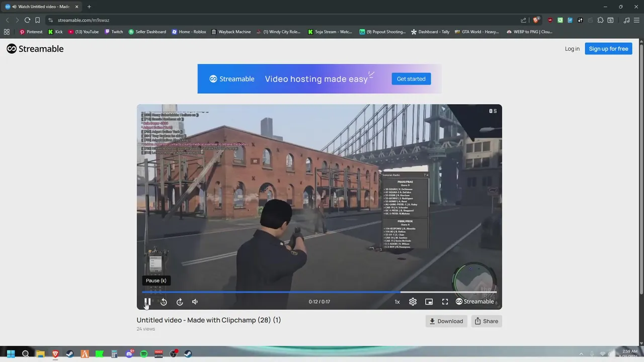Screen dimensions: 644x362
Task: Open the GTA World - Heavy bookmark
Action: click(477, 32)
